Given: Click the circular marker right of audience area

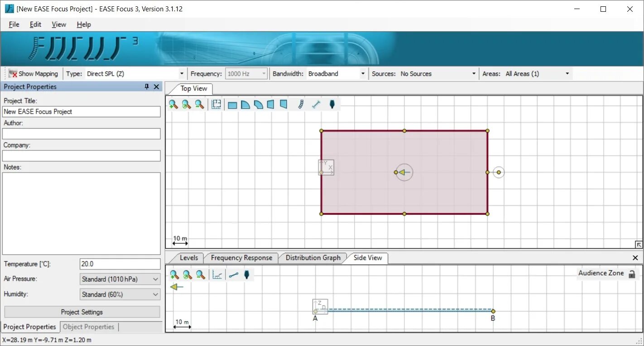Looking at the screenshot, I should tap(499, 172).
